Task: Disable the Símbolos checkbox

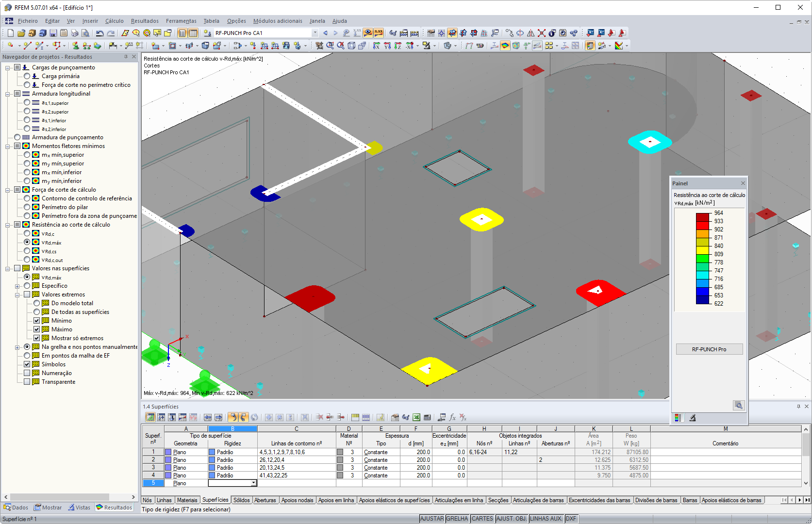Action: click(28, 364)
